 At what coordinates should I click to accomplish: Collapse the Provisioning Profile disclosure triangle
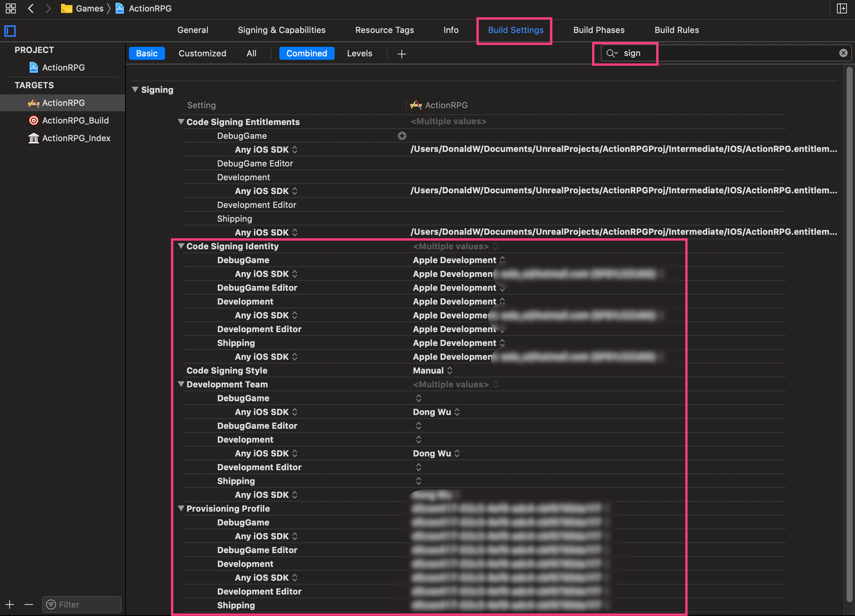(x=181, y=509)
